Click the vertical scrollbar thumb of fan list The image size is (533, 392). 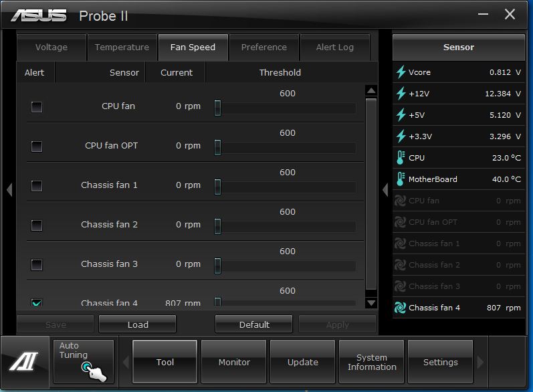[x=371, y=194]
